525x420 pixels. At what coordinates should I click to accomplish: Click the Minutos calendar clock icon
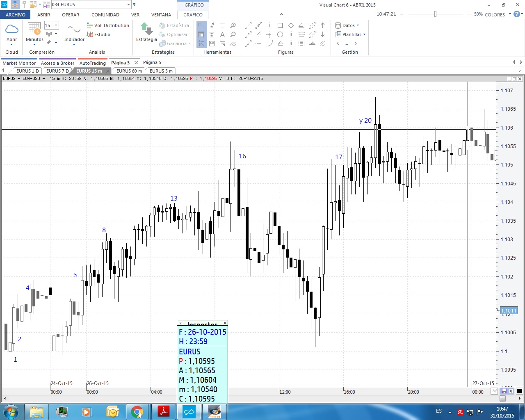tap(34, 29)
